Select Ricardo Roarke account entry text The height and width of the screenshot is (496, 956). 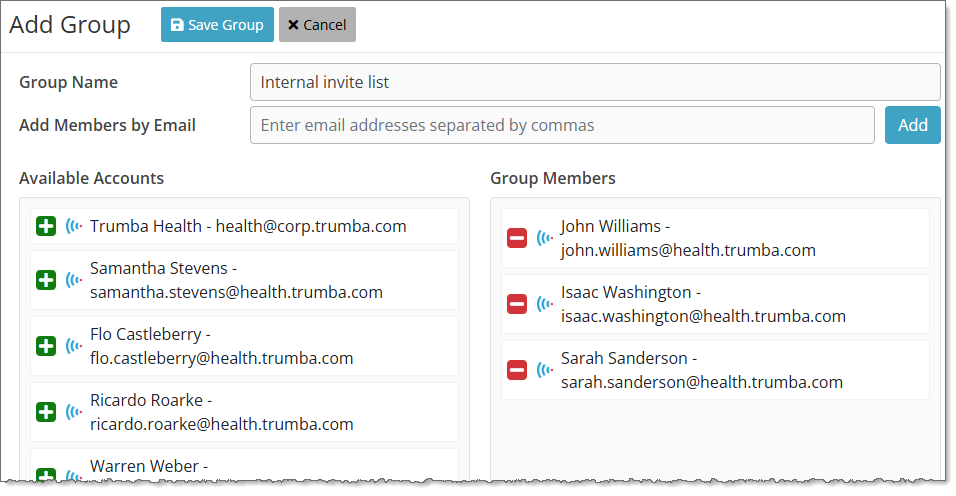(221, 412)
